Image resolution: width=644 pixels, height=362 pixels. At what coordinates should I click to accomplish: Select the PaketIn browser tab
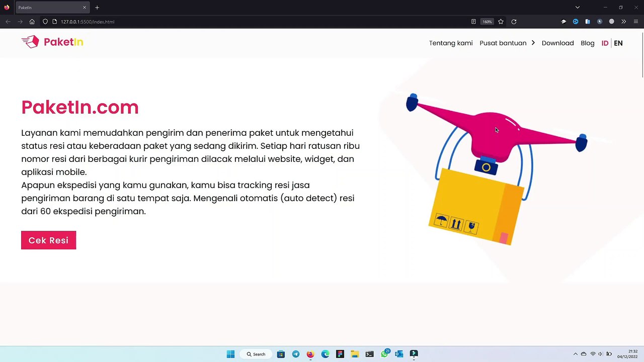(52, 8)
